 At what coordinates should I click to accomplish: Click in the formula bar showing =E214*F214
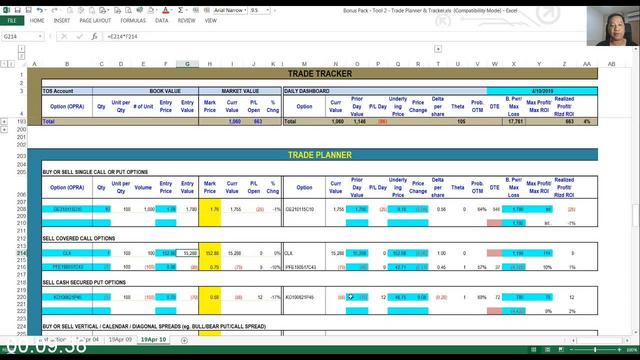343,36
